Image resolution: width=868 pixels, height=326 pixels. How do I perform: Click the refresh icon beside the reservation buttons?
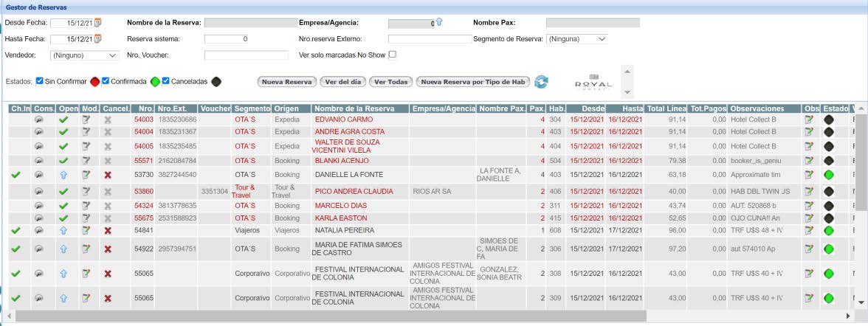coord(542,82)
